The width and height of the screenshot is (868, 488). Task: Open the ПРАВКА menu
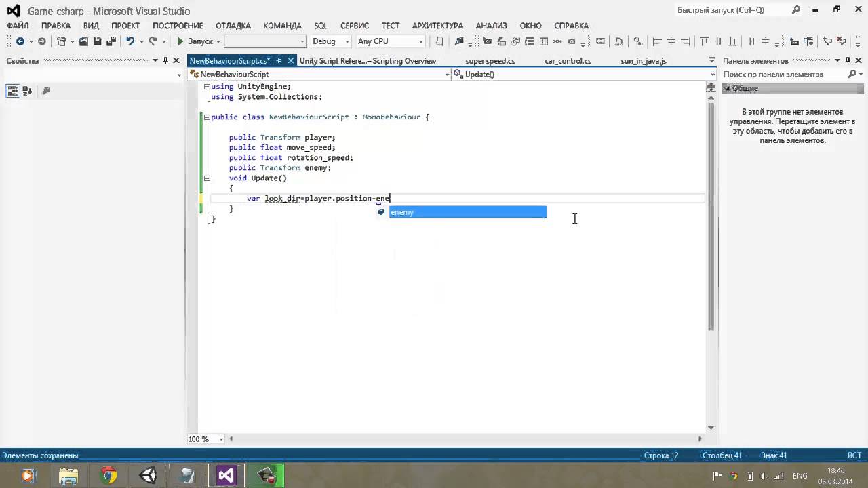(x=56, y=26)
